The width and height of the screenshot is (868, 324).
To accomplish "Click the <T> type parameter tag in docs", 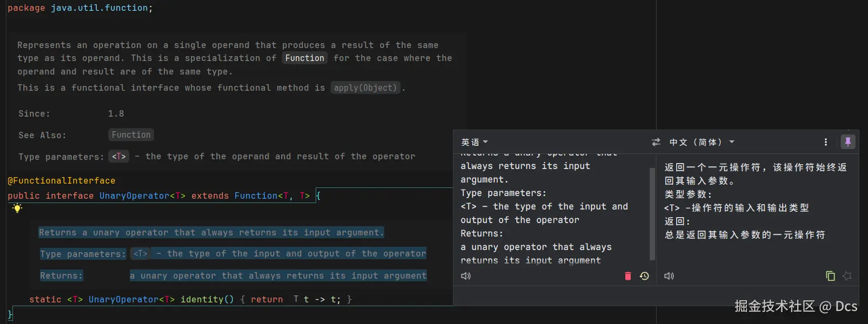I will 119,157.
